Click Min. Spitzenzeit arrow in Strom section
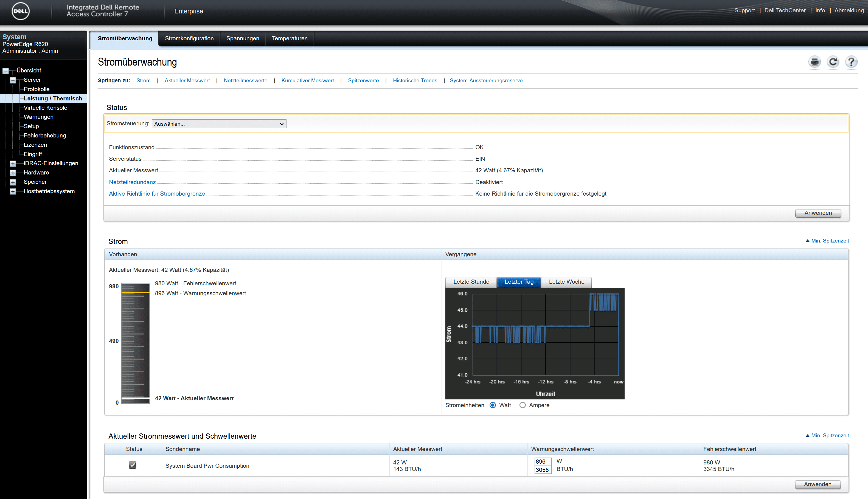 pyautogui.click(x=807, y=241)
